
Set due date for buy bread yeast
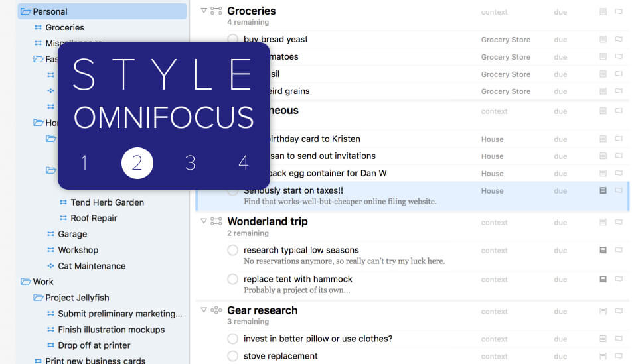560,40
